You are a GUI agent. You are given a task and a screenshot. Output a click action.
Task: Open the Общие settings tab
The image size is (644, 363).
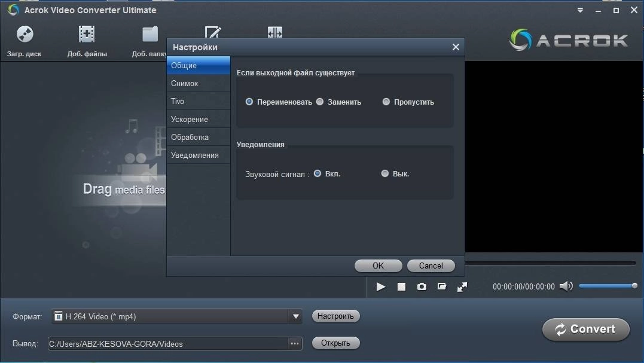(199, 65)
